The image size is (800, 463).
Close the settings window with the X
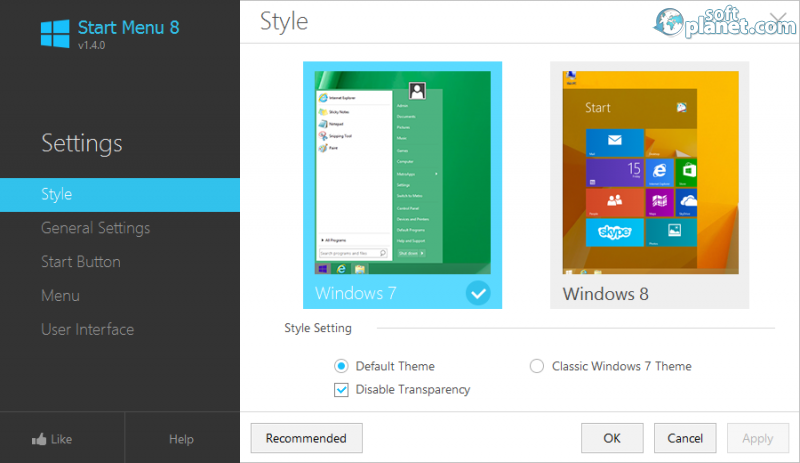[779, 21]
